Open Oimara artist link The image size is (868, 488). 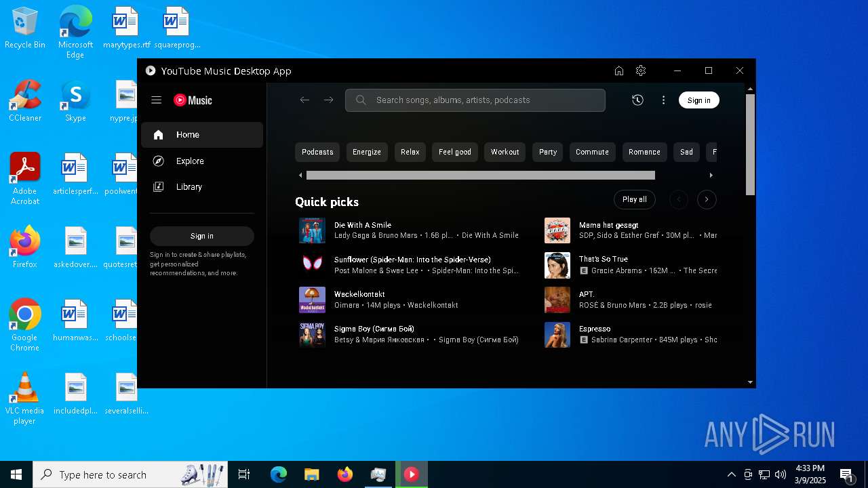pyautogui.click(x=347, y=305)
